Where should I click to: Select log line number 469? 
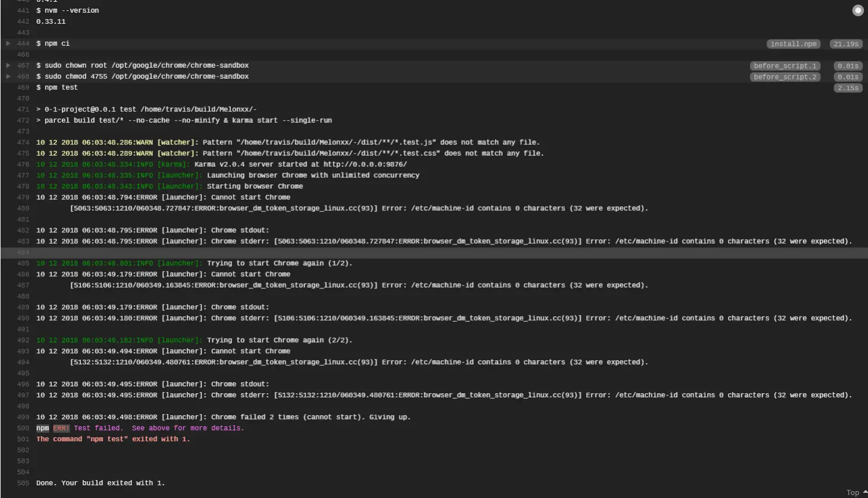coord(23,87)
